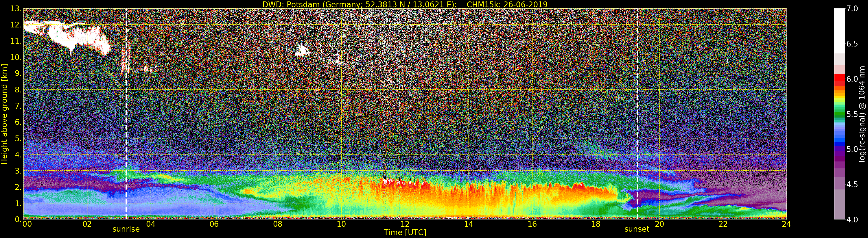Click the height axis tick "7."
Image resolution: width=868 pixels, height=238 pixels.
click(18, 106)
